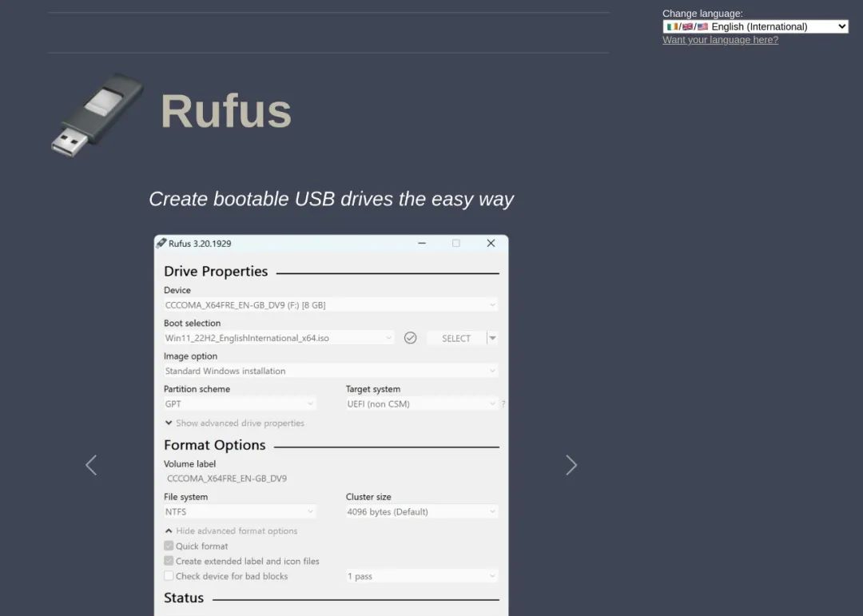
Task: Toggle Create extended label and icon files
Action: [x=169, y=561]
